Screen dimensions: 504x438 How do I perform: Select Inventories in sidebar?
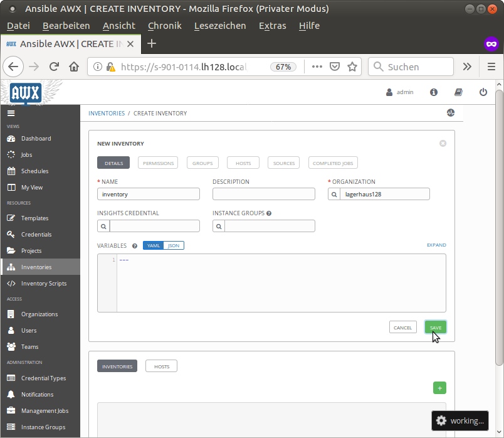pyautogui.click(x=40, y=267)
